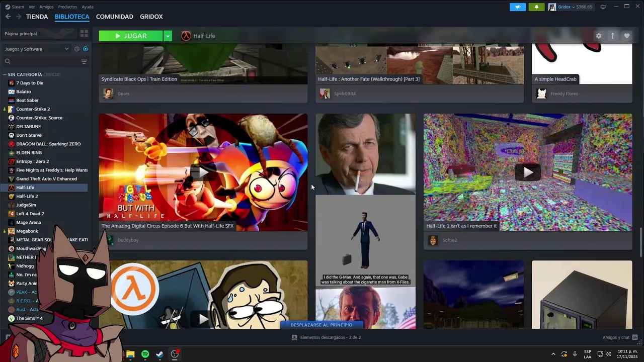Toggle the recent activity clock filter
The image size is (644, 362).
point(77,49)
